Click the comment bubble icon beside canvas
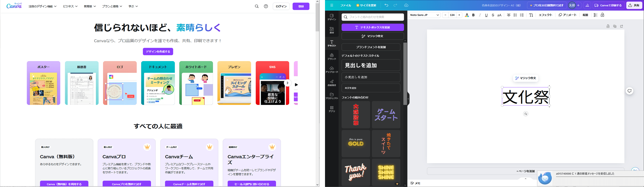 (x=629, y=91)
